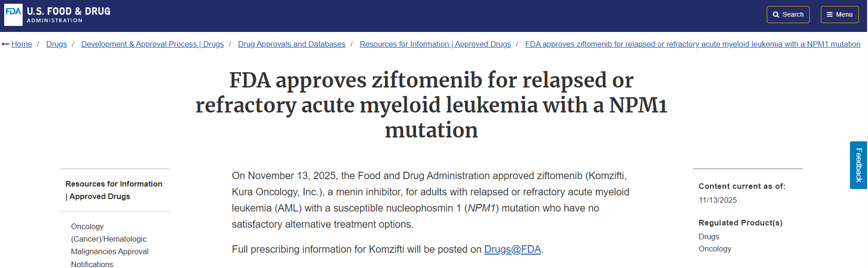This screenshot has height=268, width=868.
Task: Click the magnifying glass Search icon
Action: [x=776, y=15]
